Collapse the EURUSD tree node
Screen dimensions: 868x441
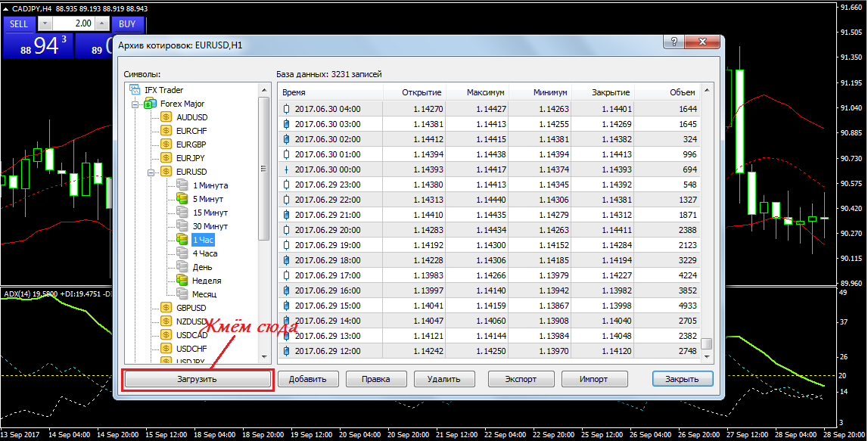point(151,172)
